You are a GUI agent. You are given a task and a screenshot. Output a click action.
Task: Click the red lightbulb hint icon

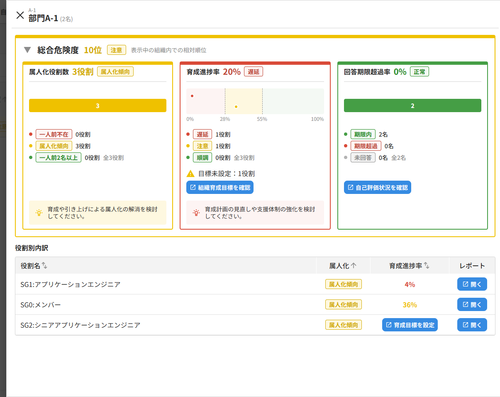coord(196,213)
